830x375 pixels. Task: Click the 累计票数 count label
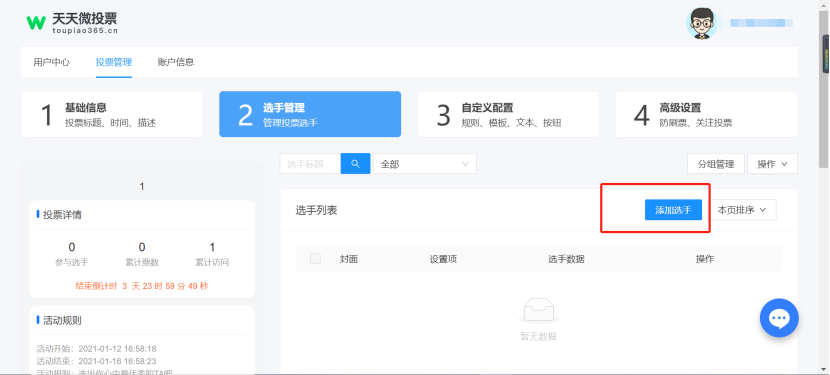[142, 262]
